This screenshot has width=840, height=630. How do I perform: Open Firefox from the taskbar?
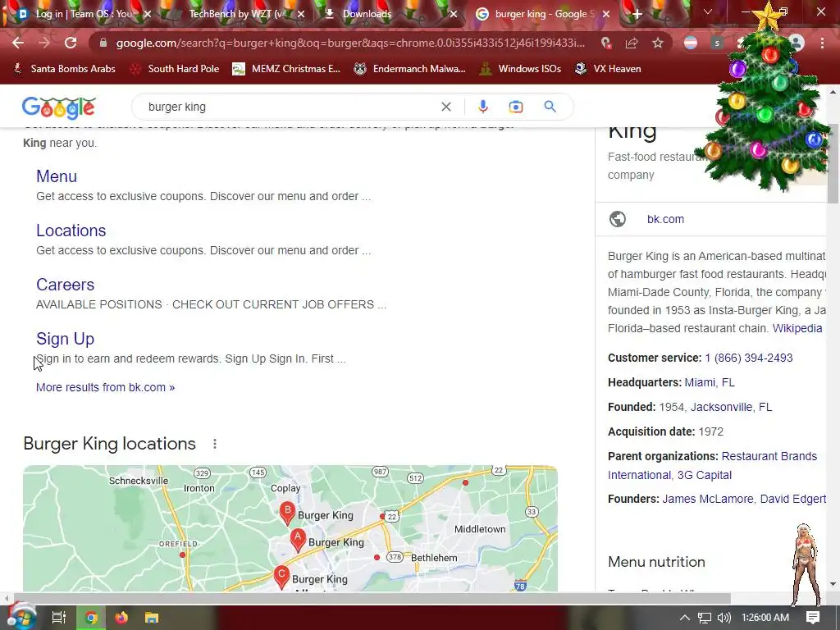121,618
